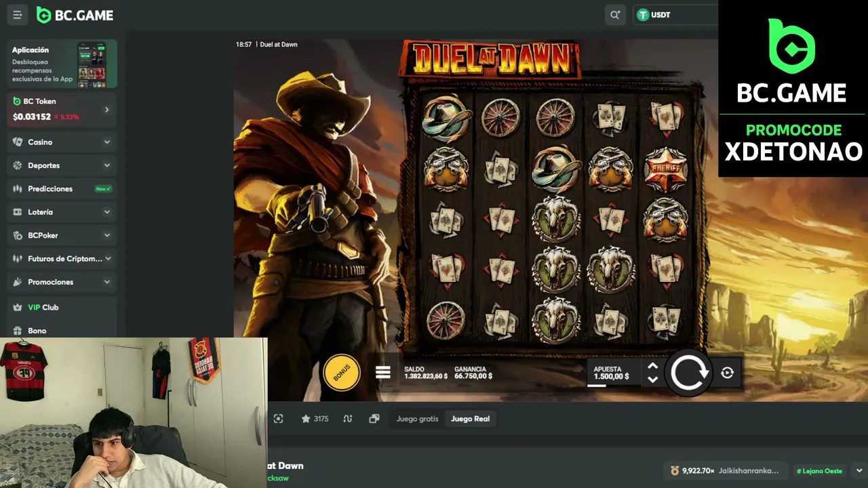Screen dimensions: 868x488
Task: Click the Jaikishanranka winner name
Action: tap(749, 470)
